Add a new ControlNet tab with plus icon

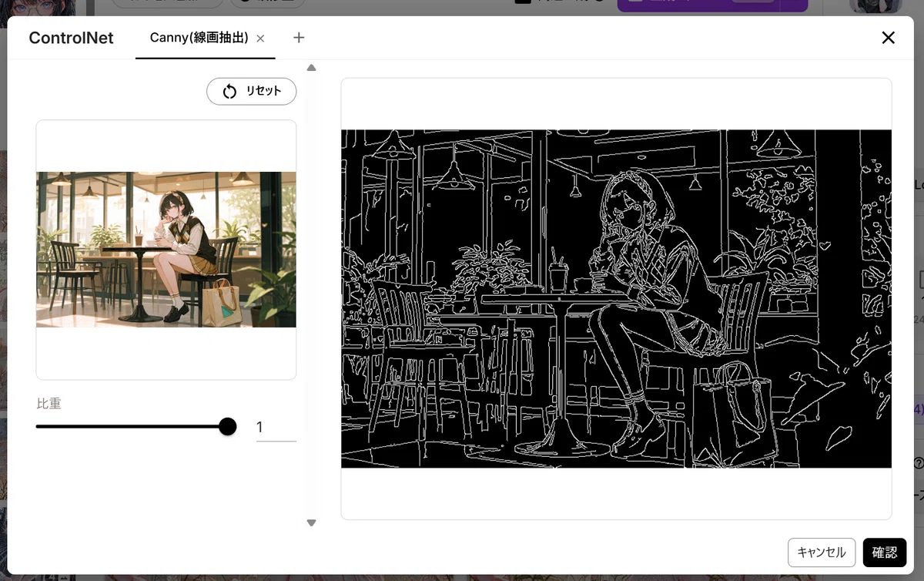(299, 38)
